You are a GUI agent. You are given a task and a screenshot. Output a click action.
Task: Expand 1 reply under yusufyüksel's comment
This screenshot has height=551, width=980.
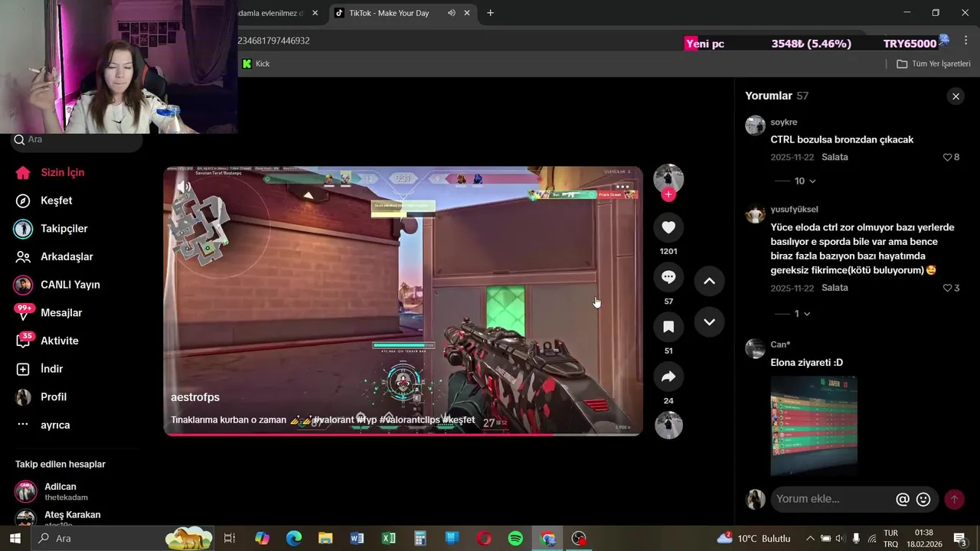coord(793,313)
